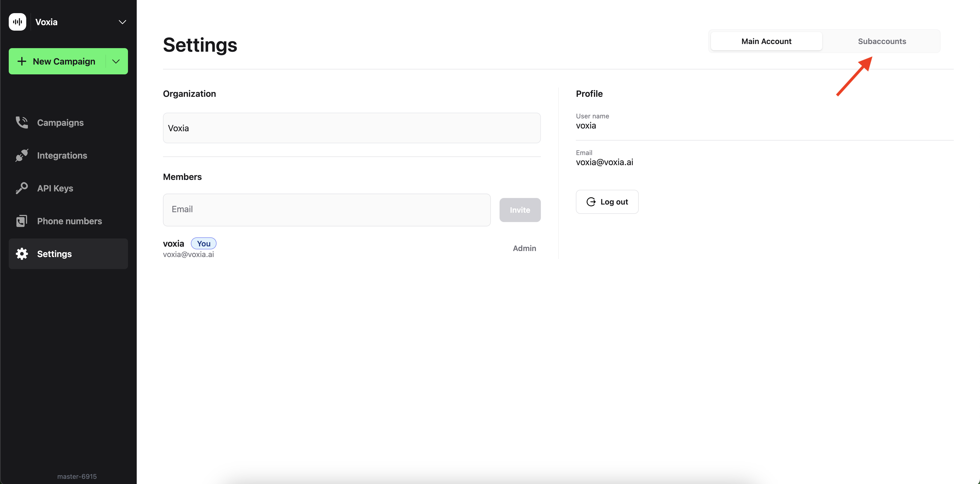The width and height of the screenshot is (980, 484).
Task: Click the You badge next to voxia
Action: pos(203,244)
